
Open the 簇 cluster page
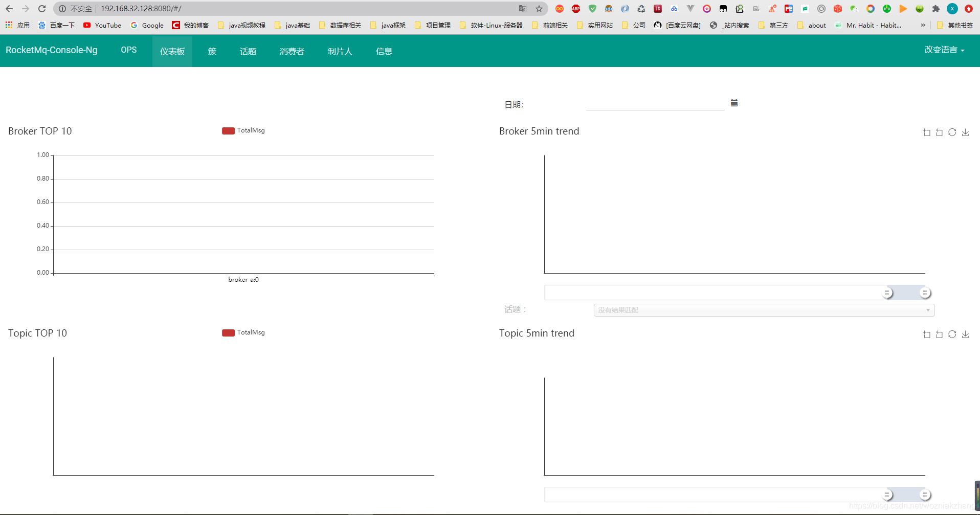(212, 51)
